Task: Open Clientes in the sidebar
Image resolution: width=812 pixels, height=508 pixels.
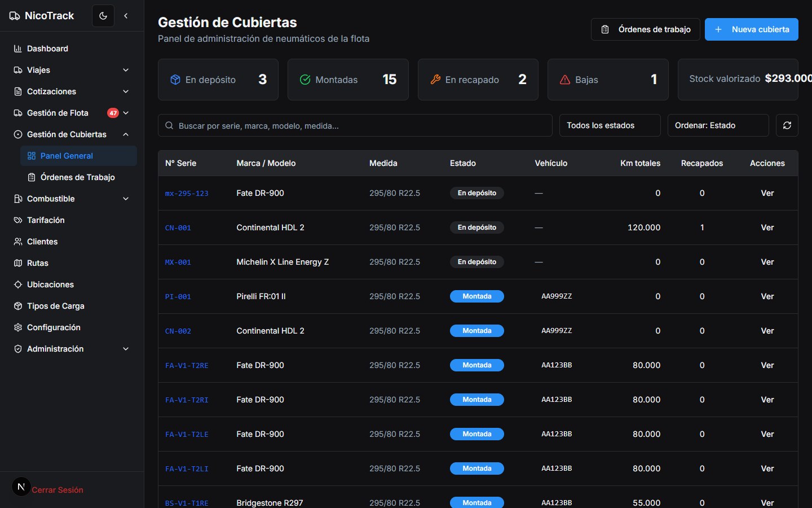Action: 72,242
